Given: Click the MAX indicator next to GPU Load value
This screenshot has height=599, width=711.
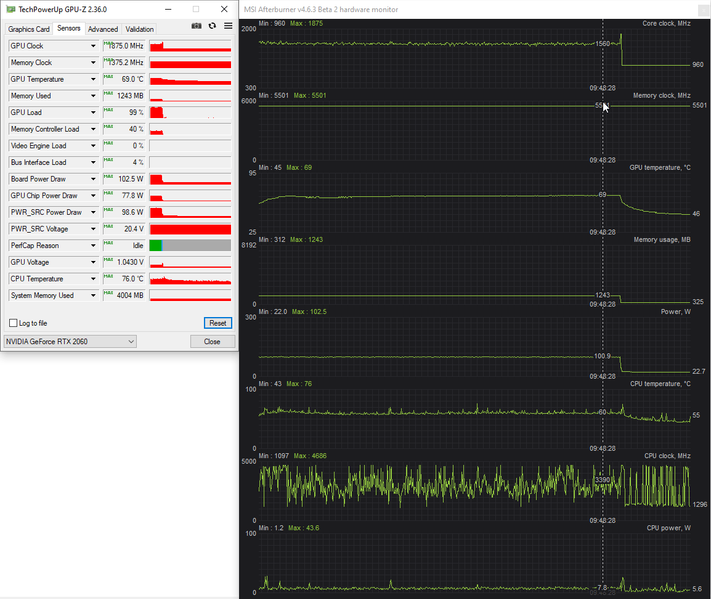Looking at the screenshot, I should pos(108,110).
